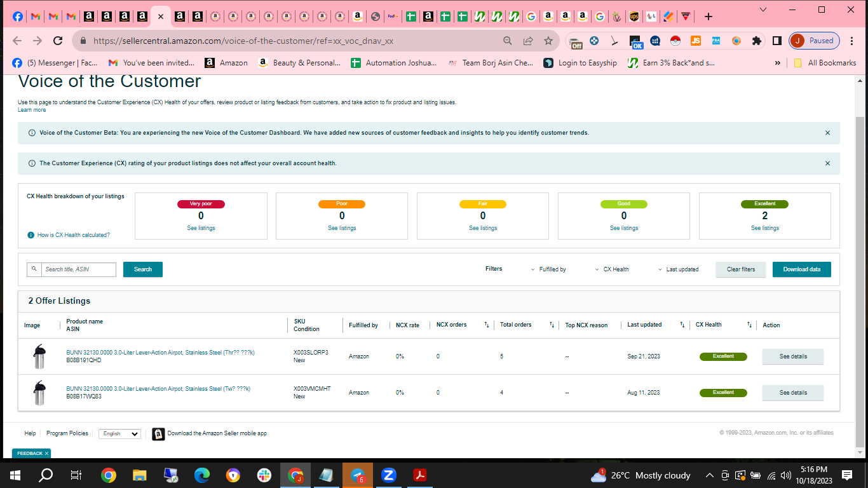Open the "You've been invited" bookmark
This screenshot has width=868, height=488.
[x=151, y=63]
